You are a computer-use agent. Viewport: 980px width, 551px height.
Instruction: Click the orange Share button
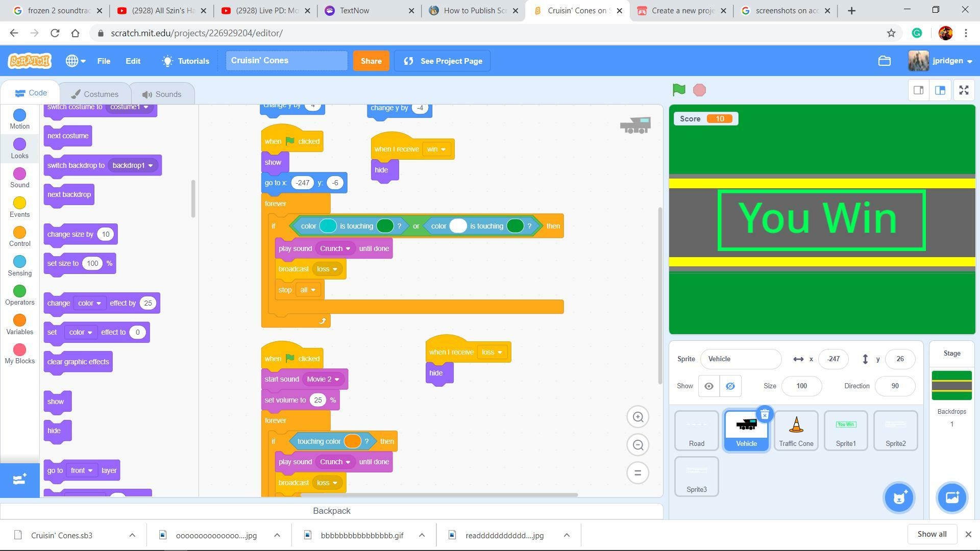point(371,61)
